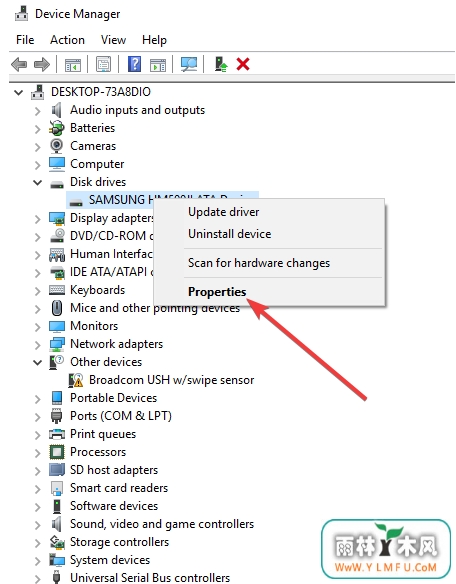
Task: Open the Action menu
Action: pyautogui.click(x=67, y=40)
